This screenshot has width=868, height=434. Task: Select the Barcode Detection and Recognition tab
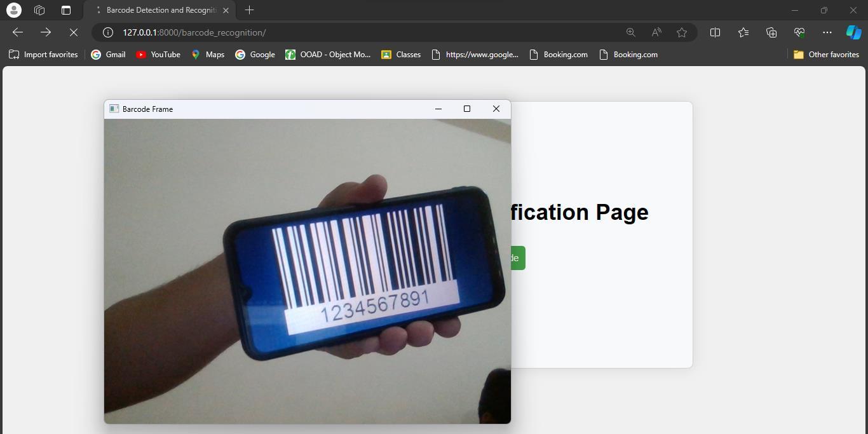(x=159, y=10)
